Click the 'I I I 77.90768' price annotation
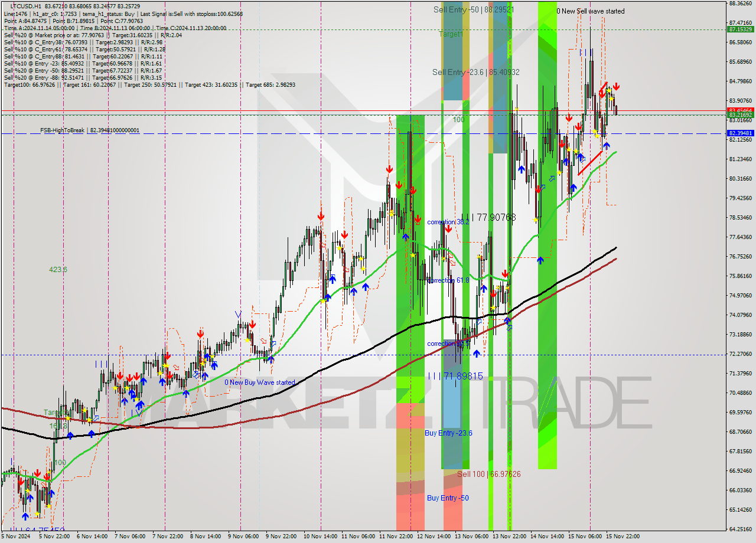Viewport: 756px width, 543px height. point(488,217)
